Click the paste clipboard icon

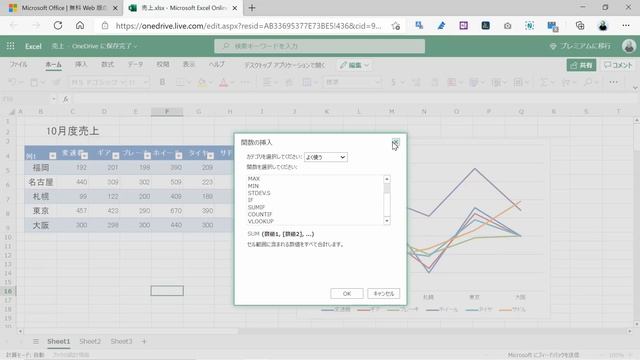click(x=34, y=82)
